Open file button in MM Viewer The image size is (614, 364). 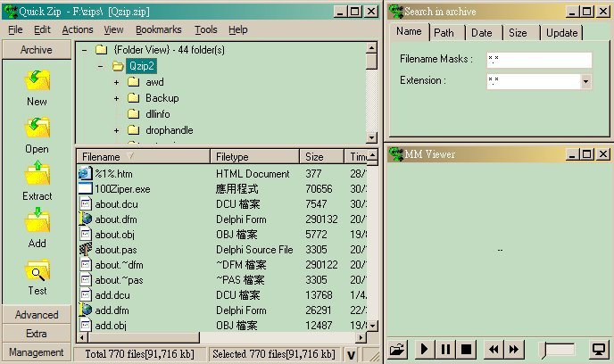(x=397, y=349)
